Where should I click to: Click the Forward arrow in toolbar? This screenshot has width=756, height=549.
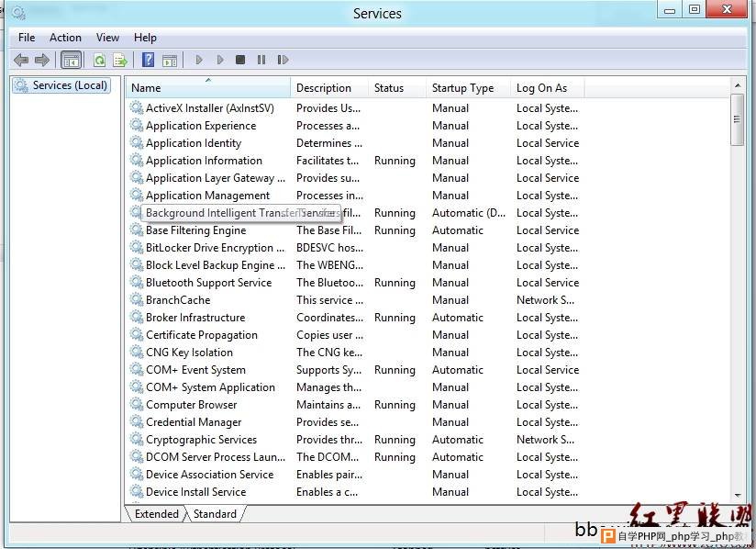[x=42, y=61]
